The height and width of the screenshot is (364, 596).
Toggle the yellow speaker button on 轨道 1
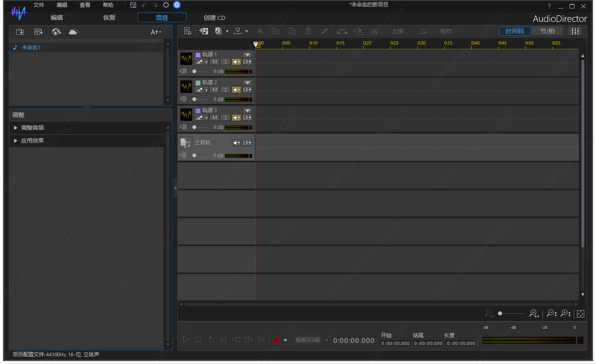tap(236, 62)
